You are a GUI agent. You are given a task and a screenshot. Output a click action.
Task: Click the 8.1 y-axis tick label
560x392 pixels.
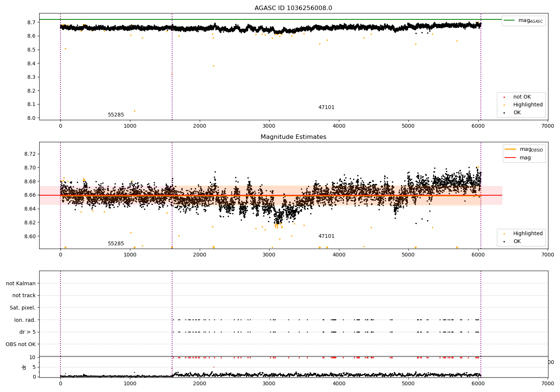[x=31, y=105]
